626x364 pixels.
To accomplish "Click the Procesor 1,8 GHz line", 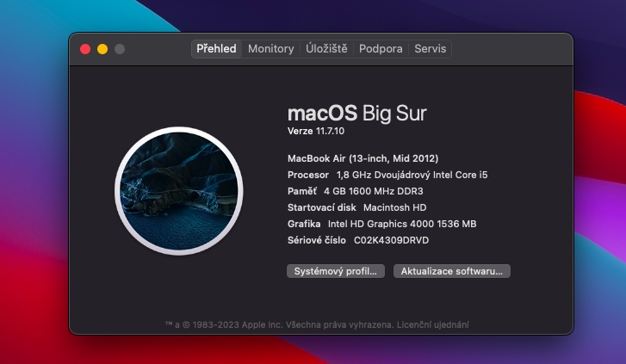I will pyautogui.click(x=387, y=175).
